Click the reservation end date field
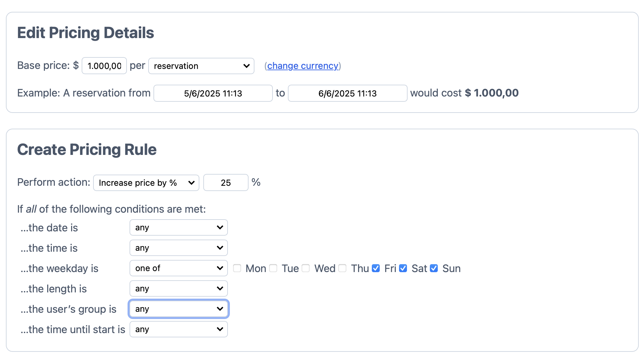The image size is (644, 361). pos(347,94)
